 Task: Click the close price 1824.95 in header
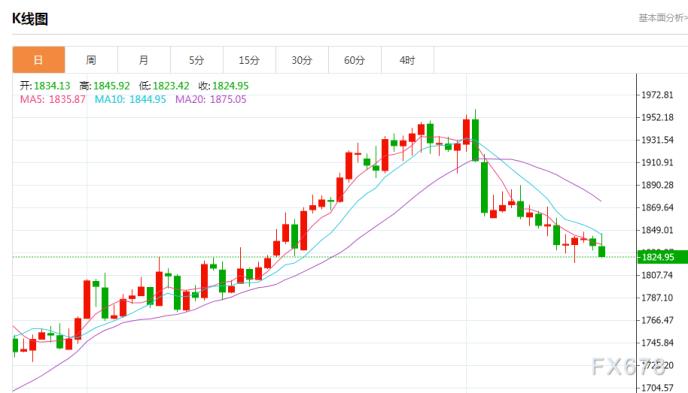tap(230, 86)
